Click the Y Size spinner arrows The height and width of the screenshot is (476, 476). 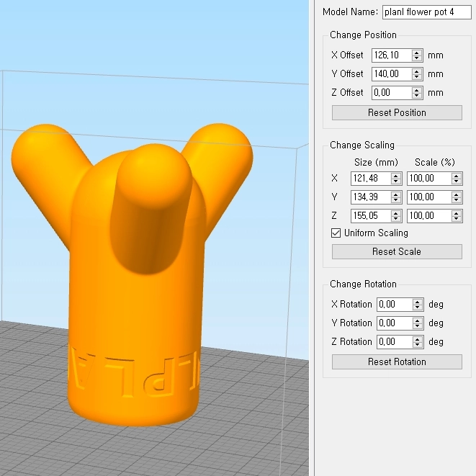pyautogui.click(x=396, y=197)
